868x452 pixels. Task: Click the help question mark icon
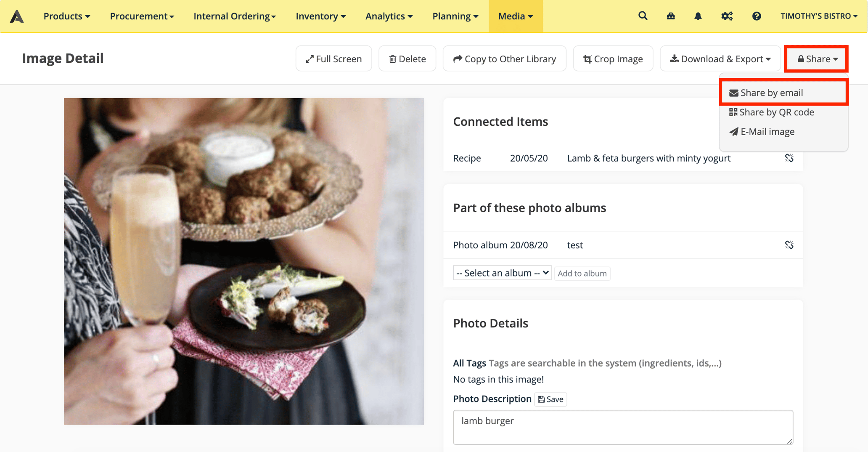[756, 16]
